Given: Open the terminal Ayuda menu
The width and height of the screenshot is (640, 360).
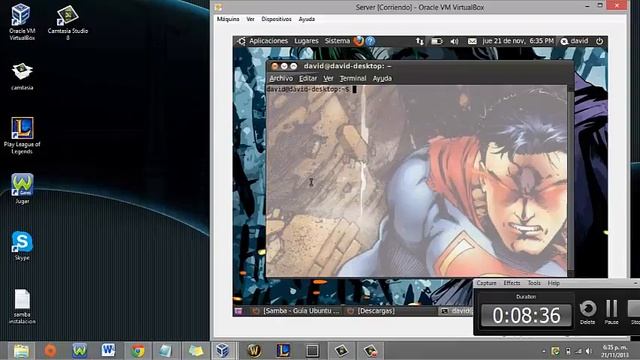Looking at the screenshot, I should (x=382, y=78).
